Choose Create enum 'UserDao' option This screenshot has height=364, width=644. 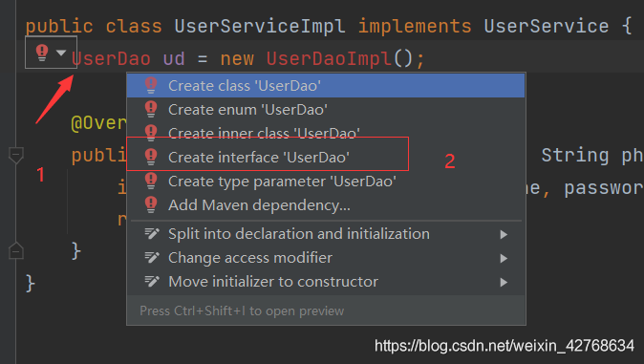point(325,110)
